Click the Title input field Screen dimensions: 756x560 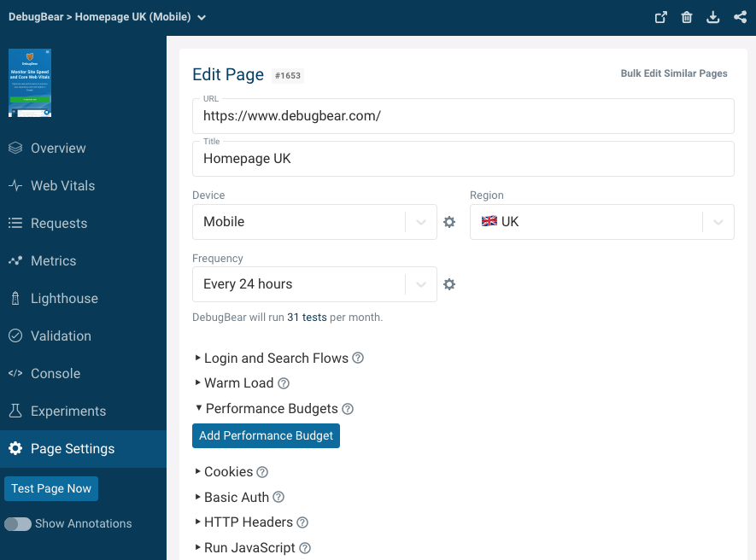463,159
